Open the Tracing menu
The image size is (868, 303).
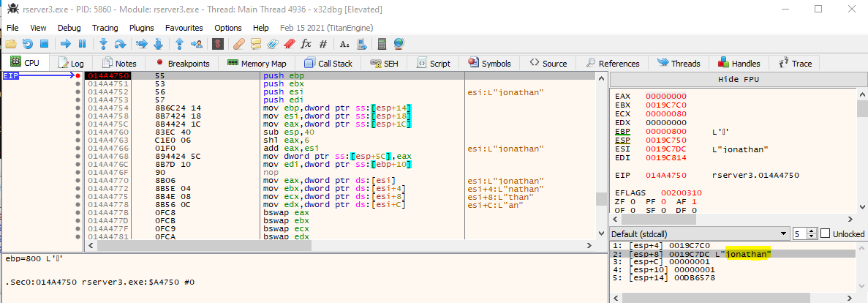(105, 28)
